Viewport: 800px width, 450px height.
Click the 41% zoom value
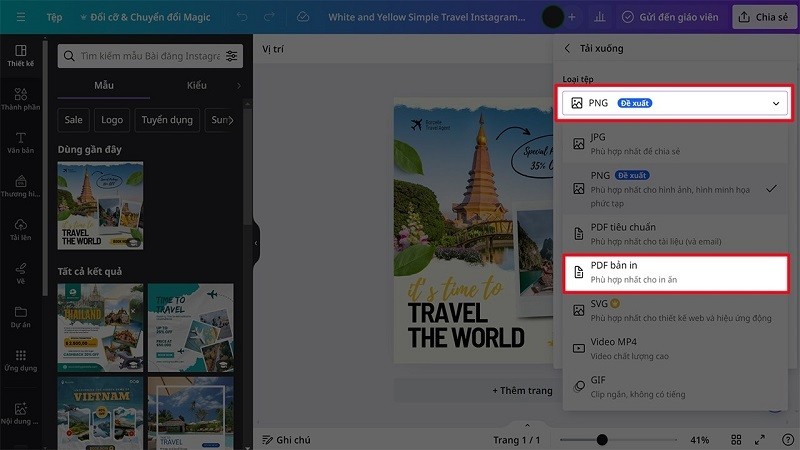[x=699, y=440]
